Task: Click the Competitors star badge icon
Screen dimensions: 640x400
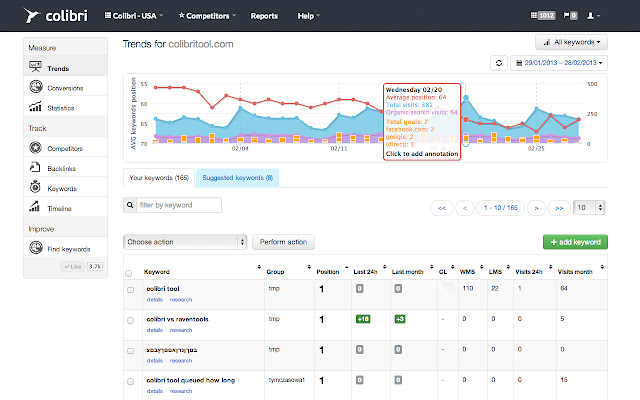Action: click(36, 147)
